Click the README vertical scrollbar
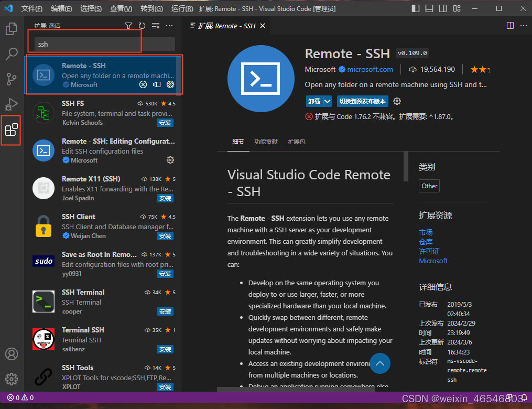532x409 pixels. pyautogui.click(x=406, y=166)
